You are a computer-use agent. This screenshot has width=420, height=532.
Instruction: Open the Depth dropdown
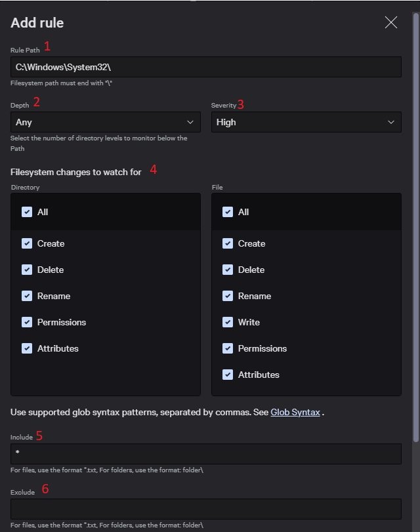click(x=106, y=122)
